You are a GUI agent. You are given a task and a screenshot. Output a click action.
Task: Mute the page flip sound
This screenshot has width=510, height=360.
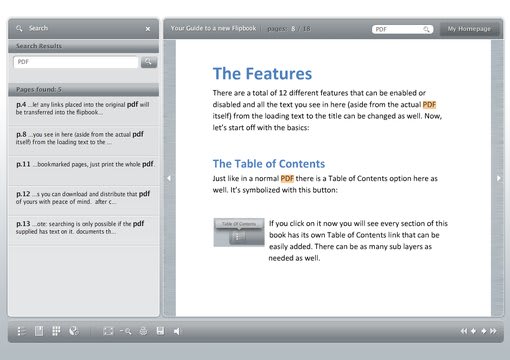point(177,331)
